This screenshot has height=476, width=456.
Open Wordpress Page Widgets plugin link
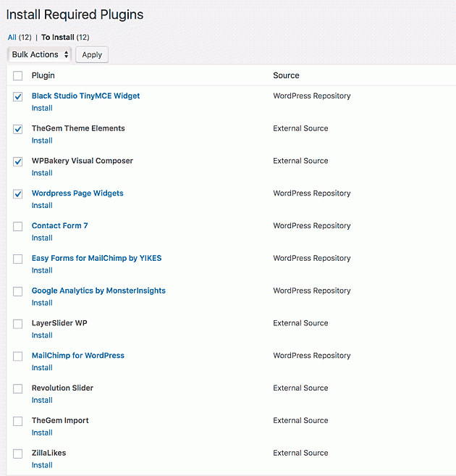pyautogui.click(x=77, y=193)
